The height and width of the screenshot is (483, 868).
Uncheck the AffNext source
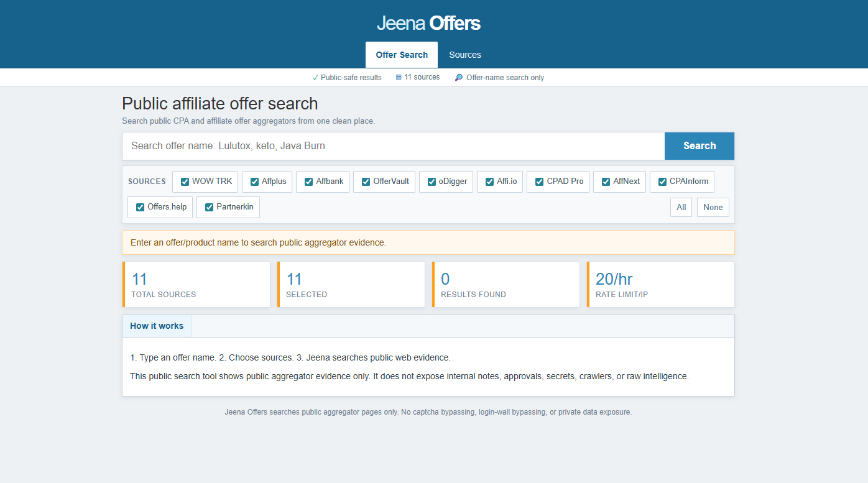click(x=606, y=182)
